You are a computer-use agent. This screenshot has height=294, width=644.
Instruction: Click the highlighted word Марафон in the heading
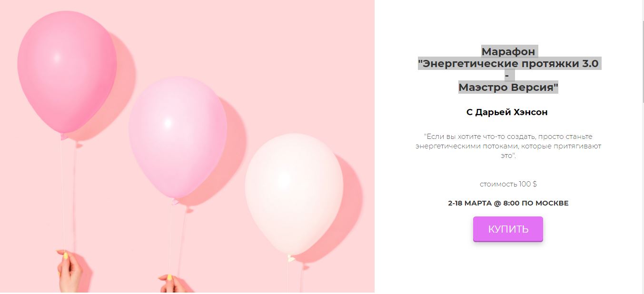pos(508,51)
